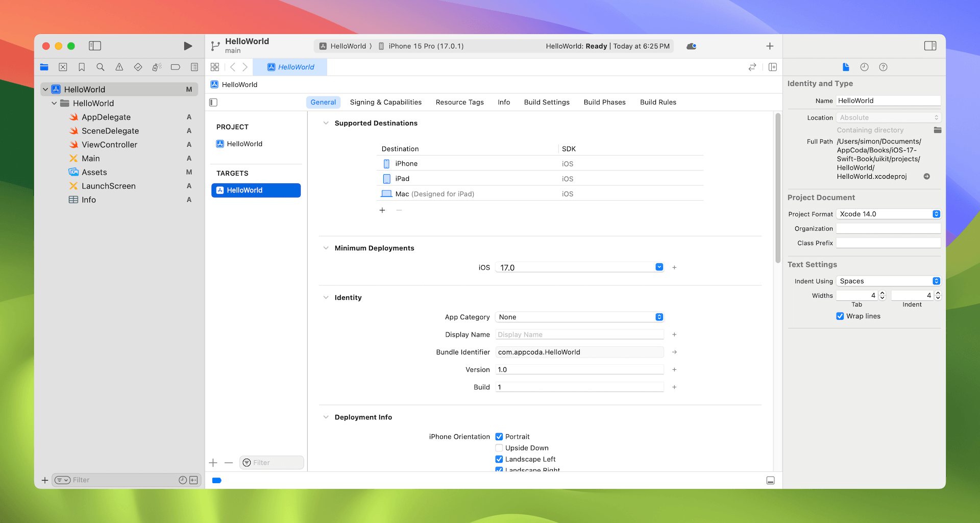
Task: Show the Breakpoint navigator
Action: [176, 67]
